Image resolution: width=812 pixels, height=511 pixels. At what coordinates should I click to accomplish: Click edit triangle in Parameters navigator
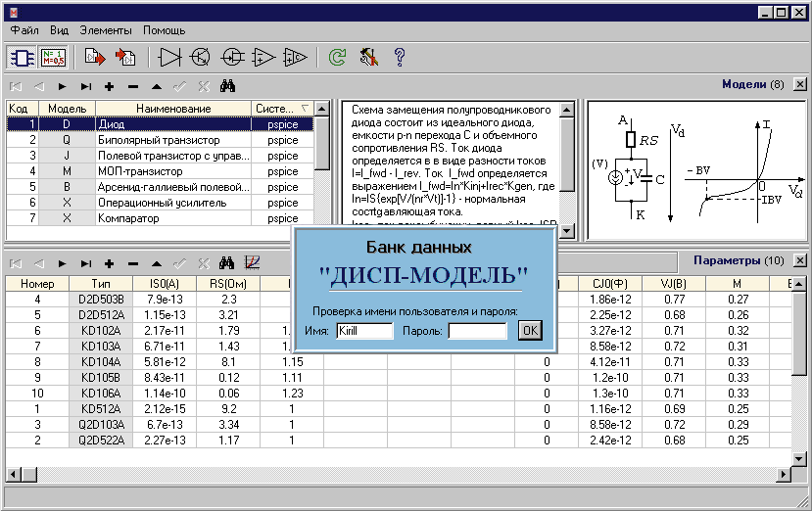[157, 263]
